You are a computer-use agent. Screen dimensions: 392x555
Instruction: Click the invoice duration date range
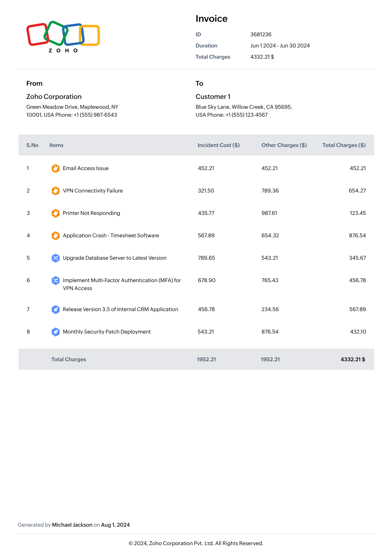click(x=280, y=46)
